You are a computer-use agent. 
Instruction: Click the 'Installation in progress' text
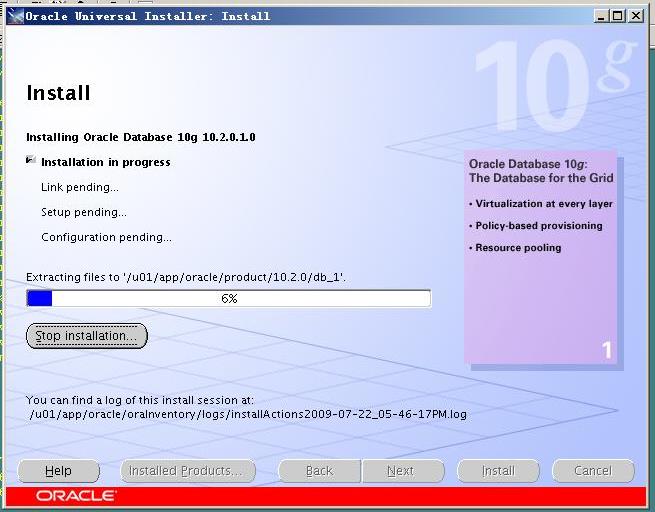106,162
